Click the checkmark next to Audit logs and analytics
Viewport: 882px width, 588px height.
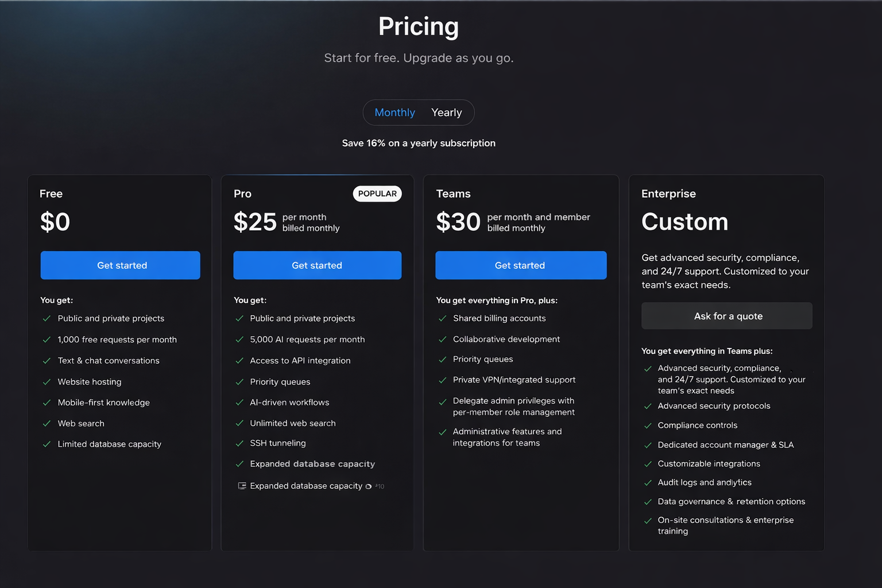click(x=648, y=483)
